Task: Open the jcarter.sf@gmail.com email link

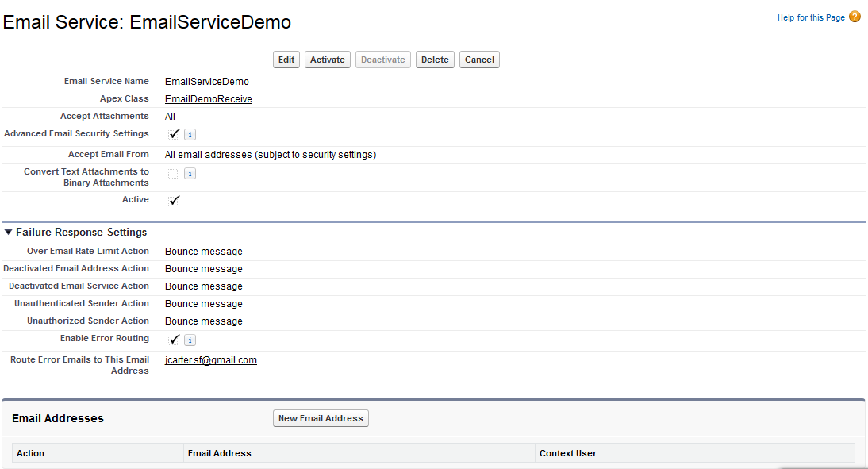Action: (211, 360)
